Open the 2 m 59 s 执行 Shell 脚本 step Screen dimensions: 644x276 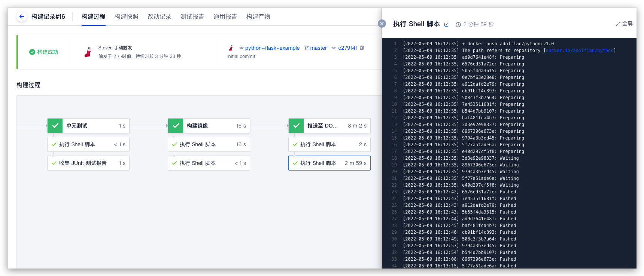pyautogui.click(x=329, y=163)
